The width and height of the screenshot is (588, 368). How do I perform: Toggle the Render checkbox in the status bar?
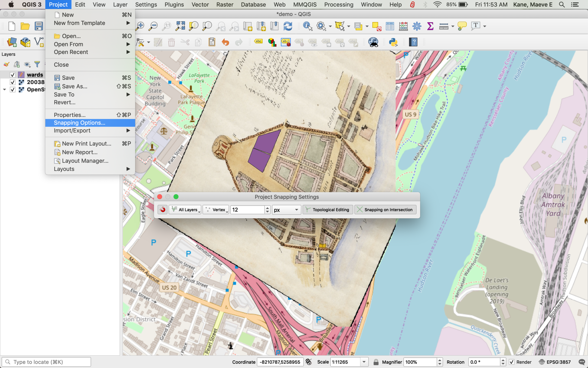[512, 362]
